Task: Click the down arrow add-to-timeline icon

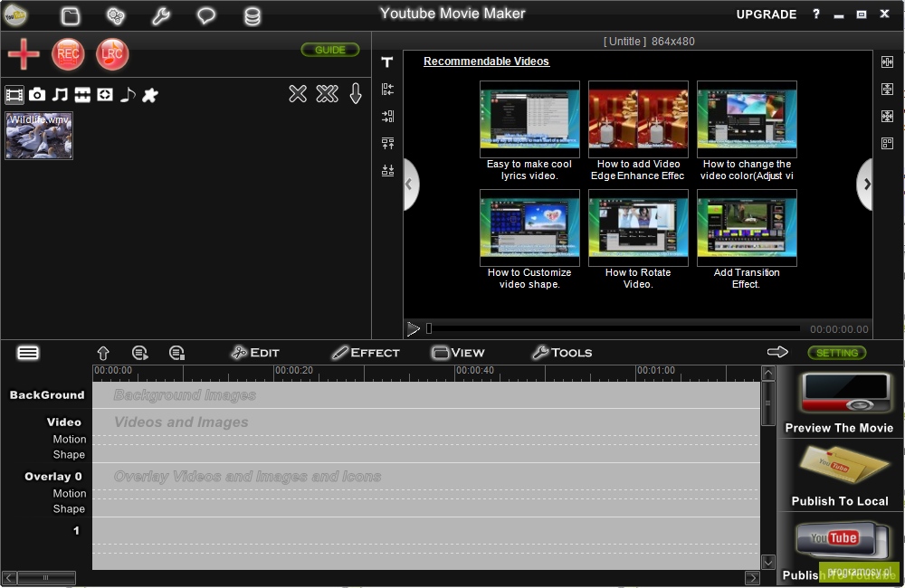Action: tap(356, 93)
